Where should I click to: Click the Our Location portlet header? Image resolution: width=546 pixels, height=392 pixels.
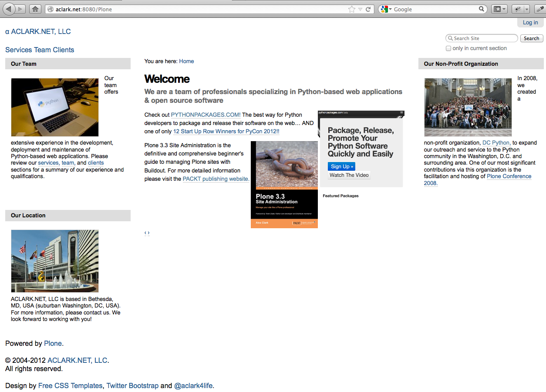(x=68, y=215)
